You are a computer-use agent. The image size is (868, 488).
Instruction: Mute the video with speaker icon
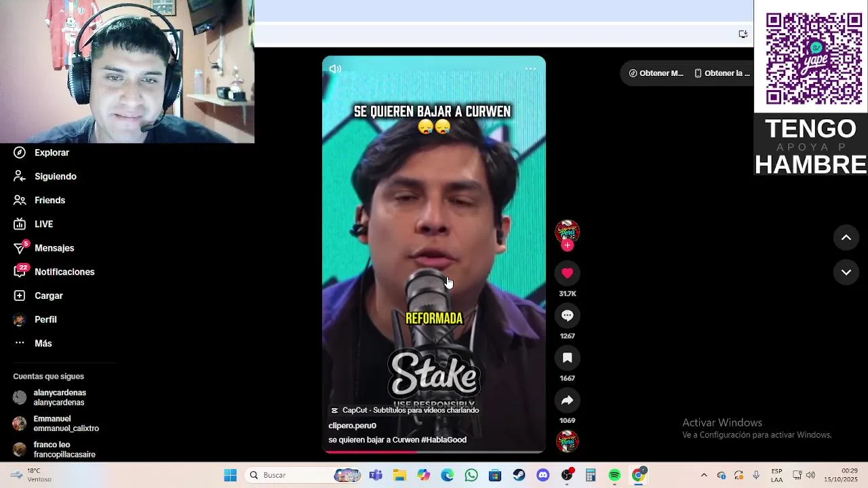click(335, 68)
